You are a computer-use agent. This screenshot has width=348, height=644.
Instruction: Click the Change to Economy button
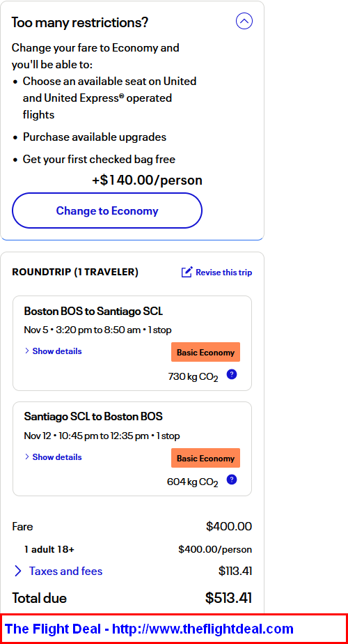pyautogui.click(x=107, y=210)
